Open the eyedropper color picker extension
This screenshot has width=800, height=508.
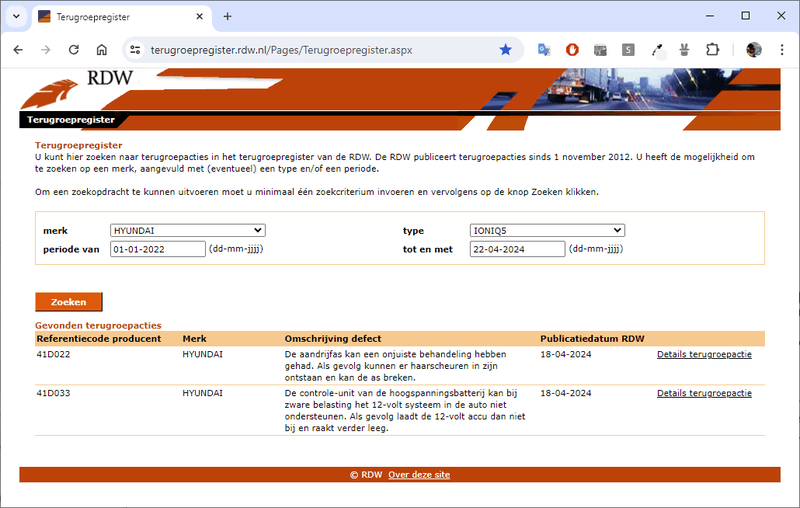(657, 49)
